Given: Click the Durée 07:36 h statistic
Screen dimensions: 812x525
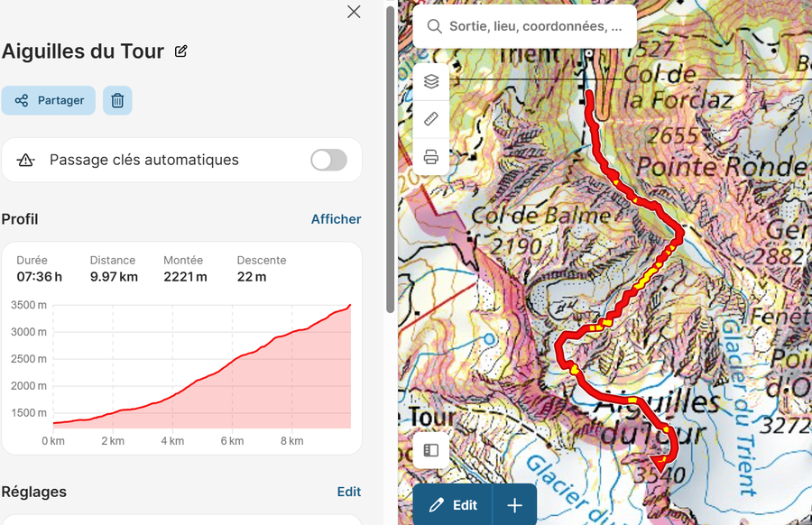Looking at the screenshot, I should [40, 269].
